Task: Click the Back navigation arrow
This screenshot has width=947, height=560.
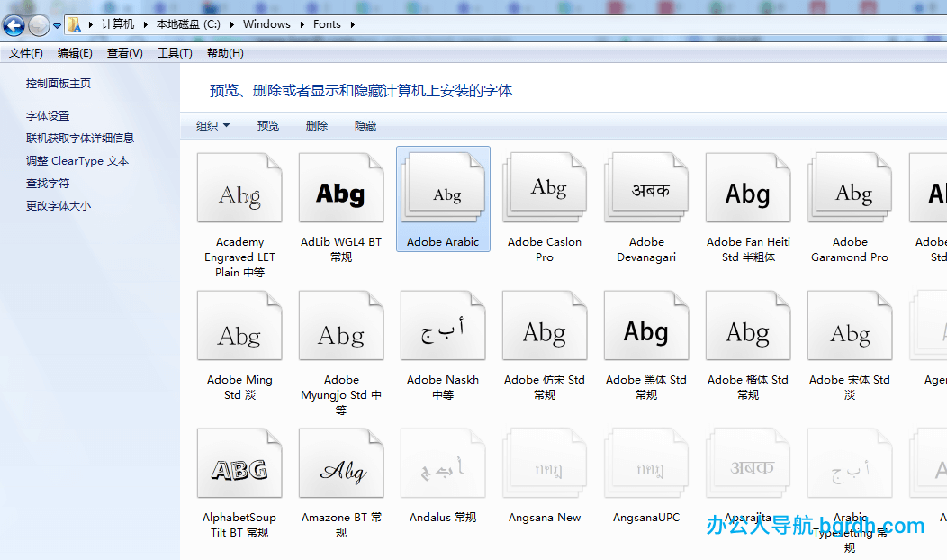Action: (14, 25)
